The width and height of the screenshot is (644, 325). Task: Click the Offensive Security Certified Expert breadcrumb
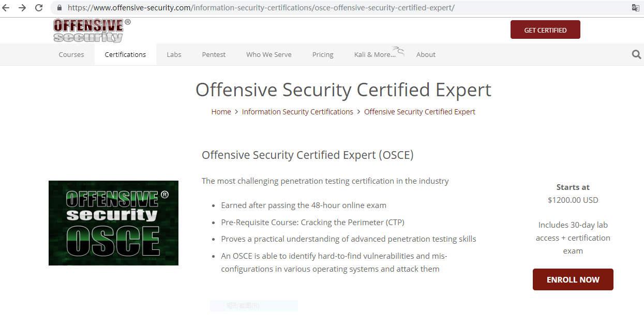[420, 112]
